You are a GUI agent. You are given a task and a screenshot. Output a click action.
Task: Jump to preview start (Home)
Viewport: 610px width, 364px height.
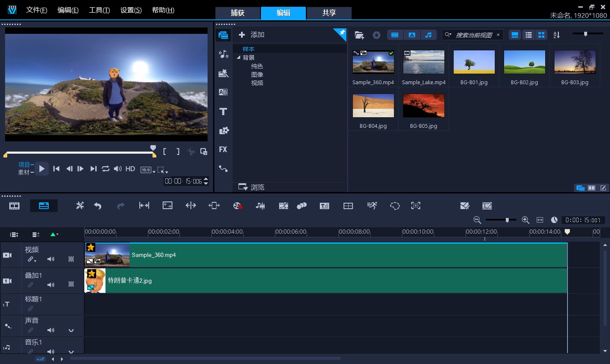(56, 168)
